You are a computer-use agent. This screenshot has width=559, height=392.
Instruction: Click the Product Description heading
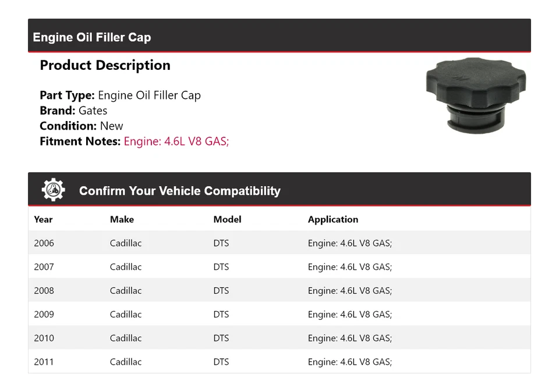tap(105, 65)
